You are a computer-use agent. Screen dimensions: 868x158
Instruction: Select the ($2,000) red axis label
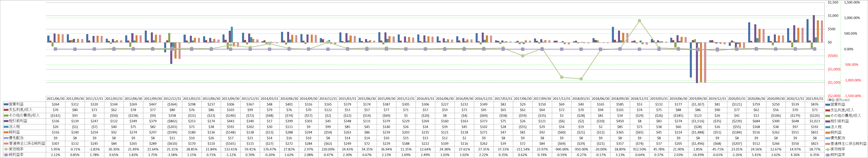pyautogui.click(x=834, y=96)
